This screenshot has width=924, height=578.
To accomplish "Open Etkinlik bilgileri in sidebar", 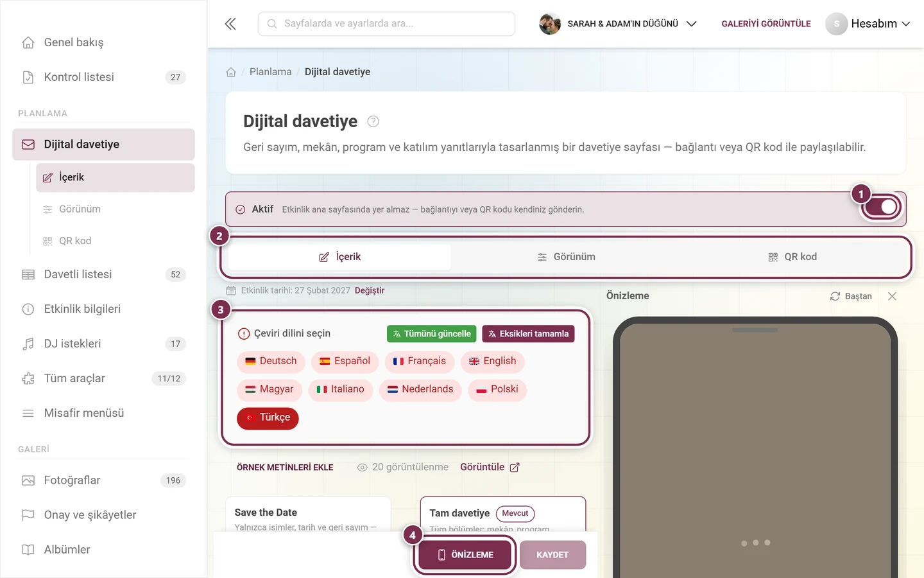I will tap(103, 309).
